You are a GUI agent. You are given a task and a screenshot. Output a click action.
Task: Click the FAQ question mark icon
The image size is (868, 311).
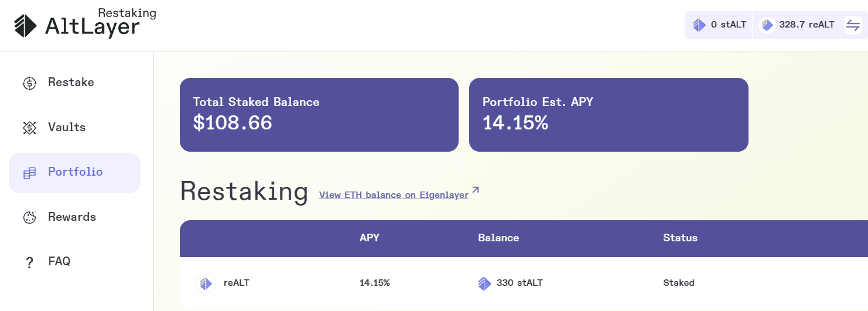pos(29,262)
